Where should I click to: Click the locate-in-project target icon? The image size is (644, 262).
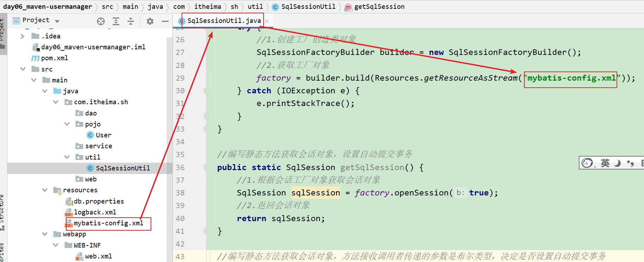[x=101, y=21]
